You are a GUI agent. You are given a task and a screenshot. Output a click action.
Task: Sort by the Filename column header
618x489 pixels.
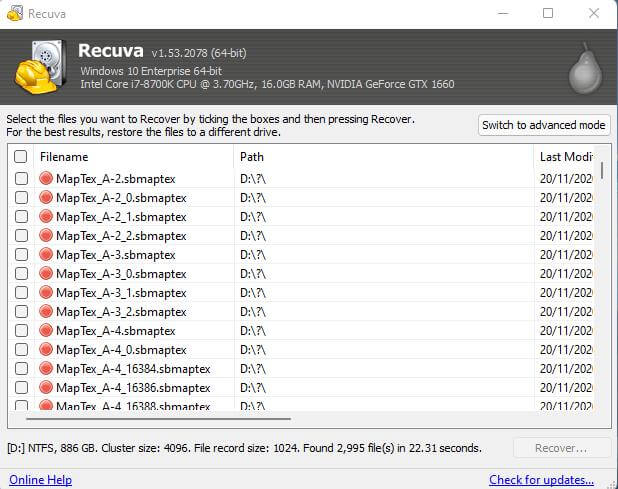134,157
